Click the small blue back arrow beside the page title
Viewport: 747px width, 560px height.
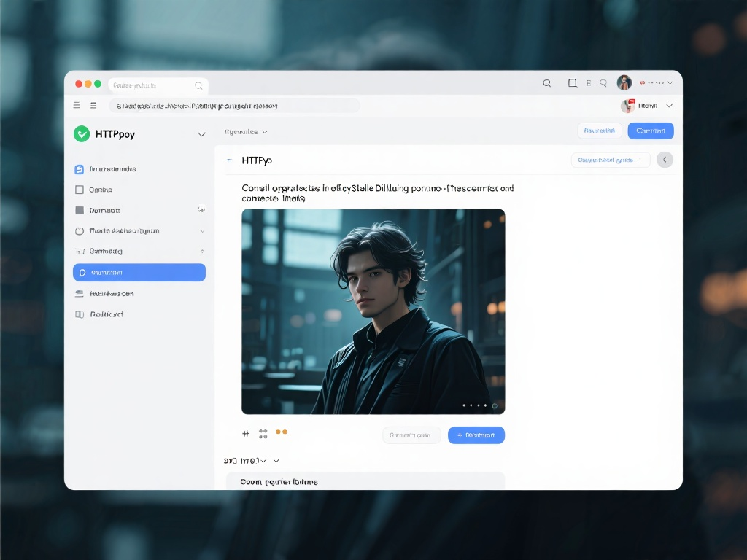(230, 160)
